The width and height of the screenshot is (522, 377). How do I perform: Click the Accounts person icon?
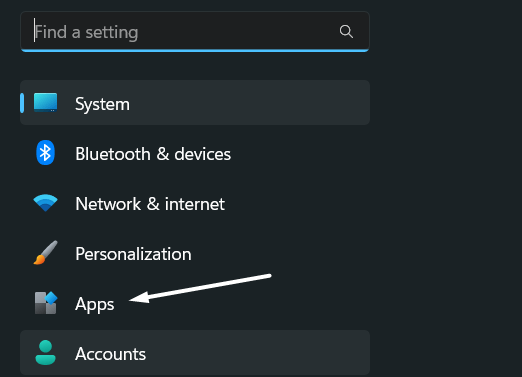[x=45, y=353]
